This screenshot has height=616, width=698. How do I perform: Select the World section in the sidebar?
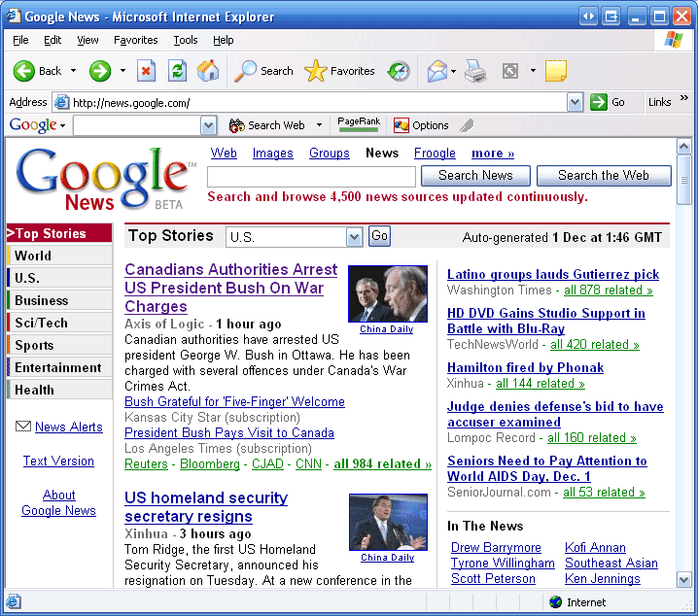point(59,256)
